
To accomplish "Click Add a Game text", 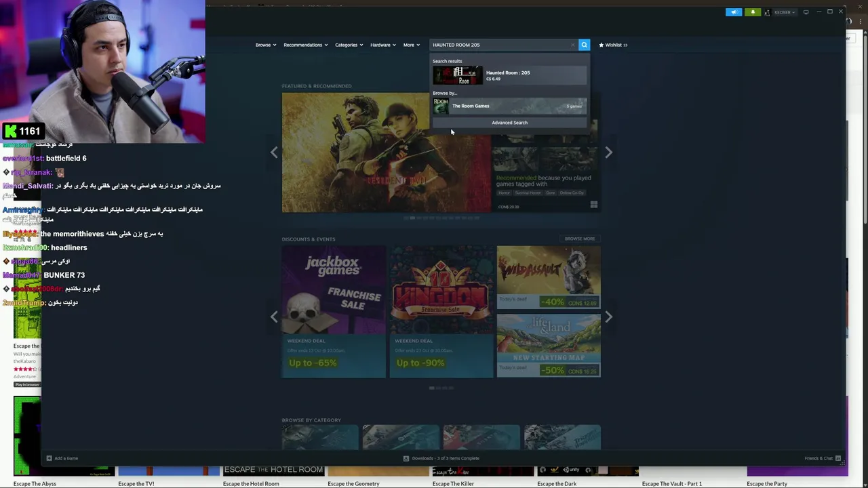I will coord(66,458).
